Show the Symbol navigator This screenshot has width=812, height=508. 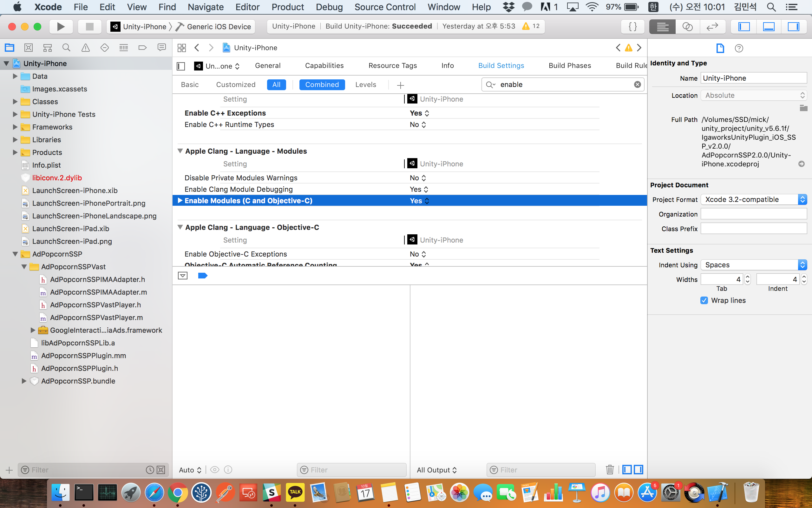point(47,48)
